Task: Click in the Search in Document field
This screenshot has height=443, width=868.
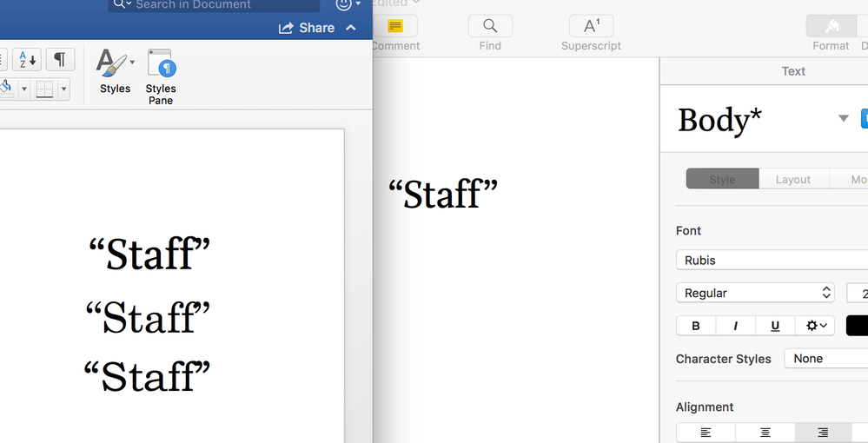Action: pyautogui.click(x=214, y=5)
